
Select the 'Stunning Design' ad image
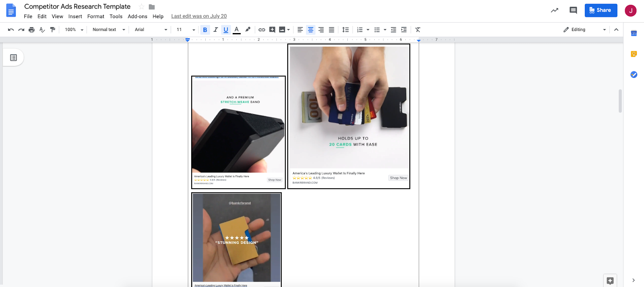click(x=236, y=240)
